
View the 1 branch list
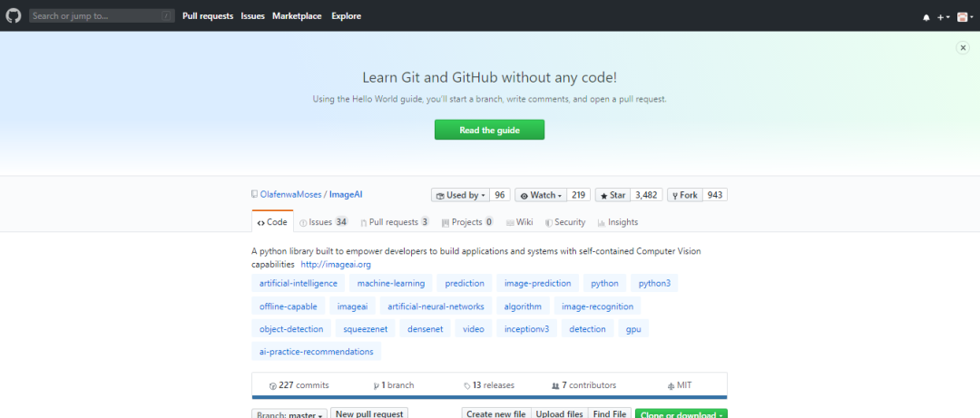tap(393, 384)
